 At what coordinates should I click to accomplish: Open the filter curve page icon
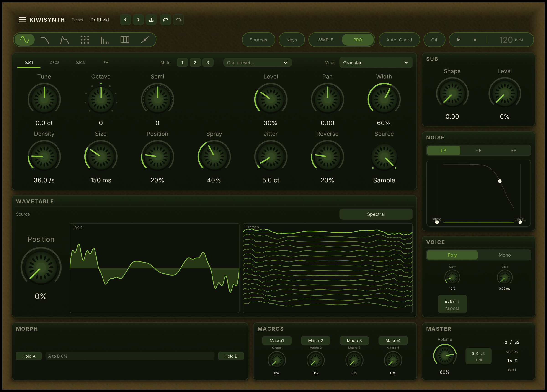tap(45, 40)
